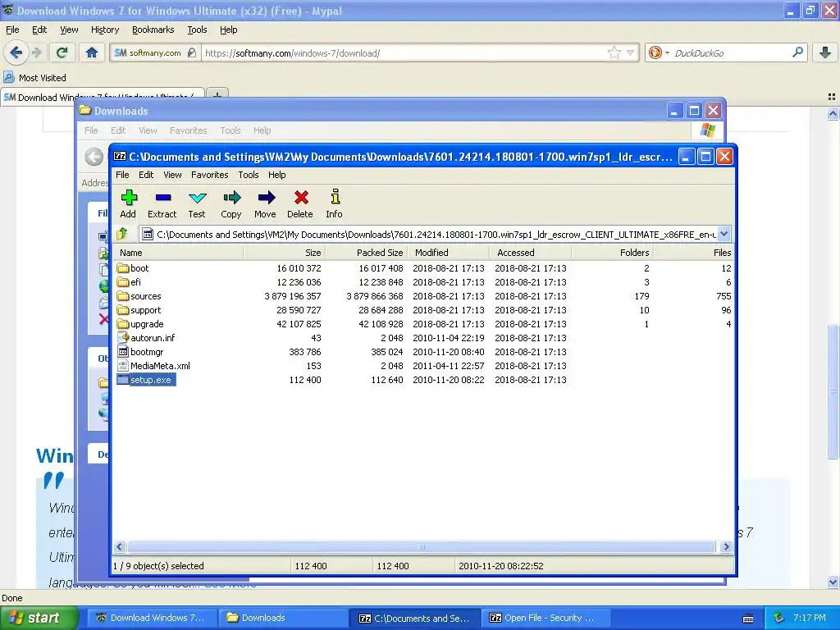Open the Windows Start button
The height and width of the screenshot is (630, 840).
pyautogui.click(x=39, y=618)
